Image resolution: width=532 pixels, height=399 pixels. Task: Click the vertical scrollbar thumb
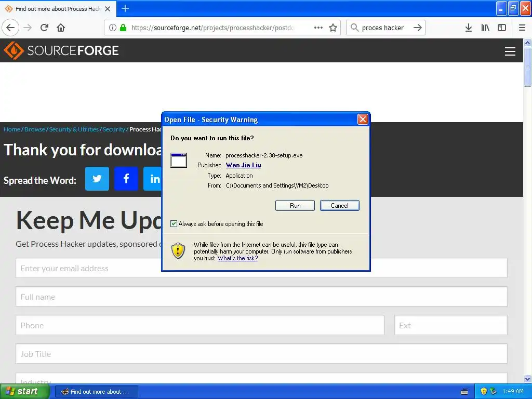click(527, 67)
